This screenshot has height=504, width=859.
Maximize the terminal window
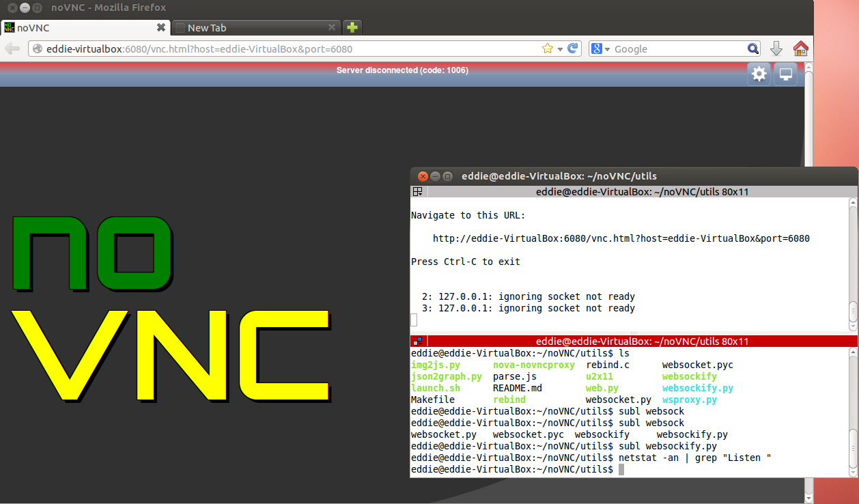(x=447, y=176)
